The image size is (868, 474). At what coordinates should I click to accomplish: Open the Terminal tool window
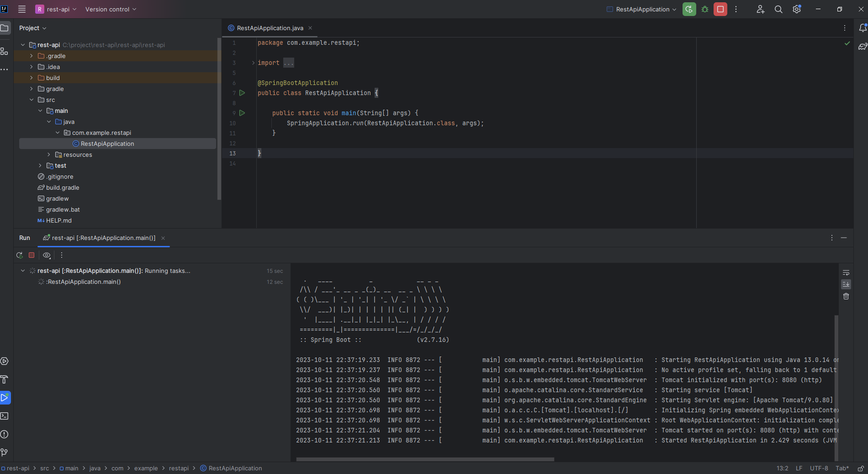[x=5, y=416]
